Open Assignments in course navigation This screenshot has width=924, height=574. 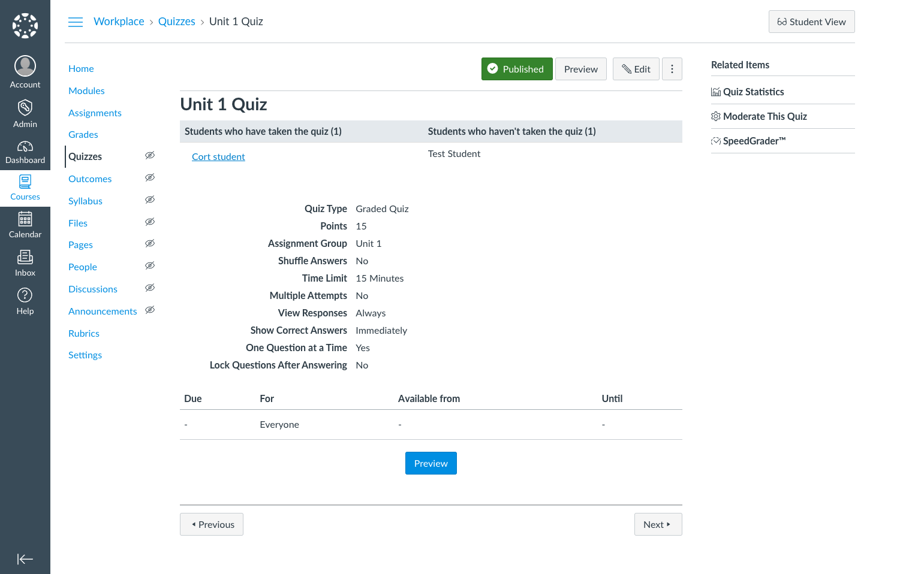pos(95,113)
